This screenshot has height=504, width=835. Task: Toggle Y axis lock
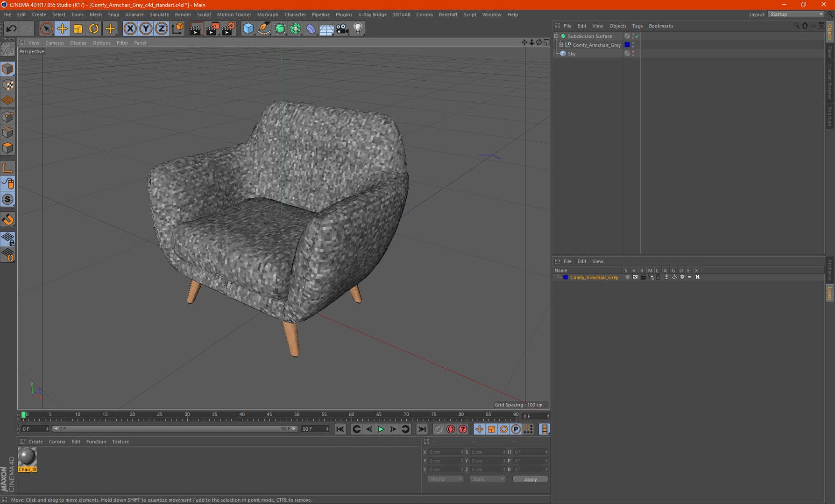click(146, 29)
